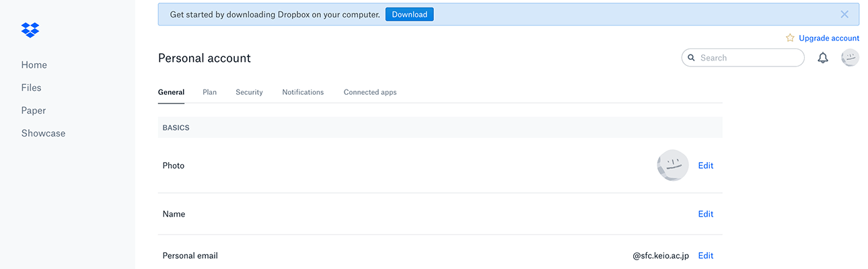This screenshot has height=269, width=868.
Task: Switch to the Plan tab
Action: pyautogui.click(x=209, y=92)
